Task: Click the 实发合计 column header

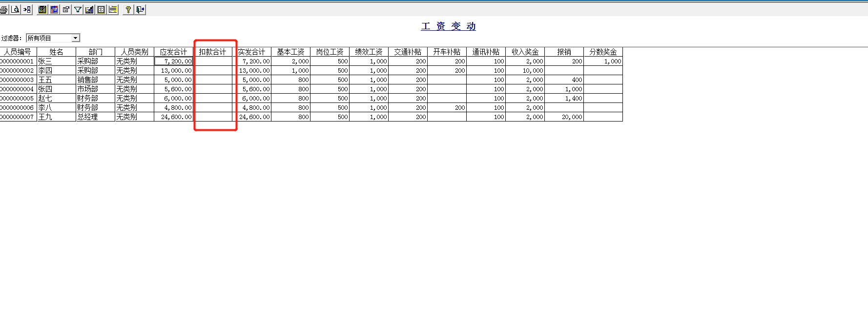Action: [x=251, y=52]
